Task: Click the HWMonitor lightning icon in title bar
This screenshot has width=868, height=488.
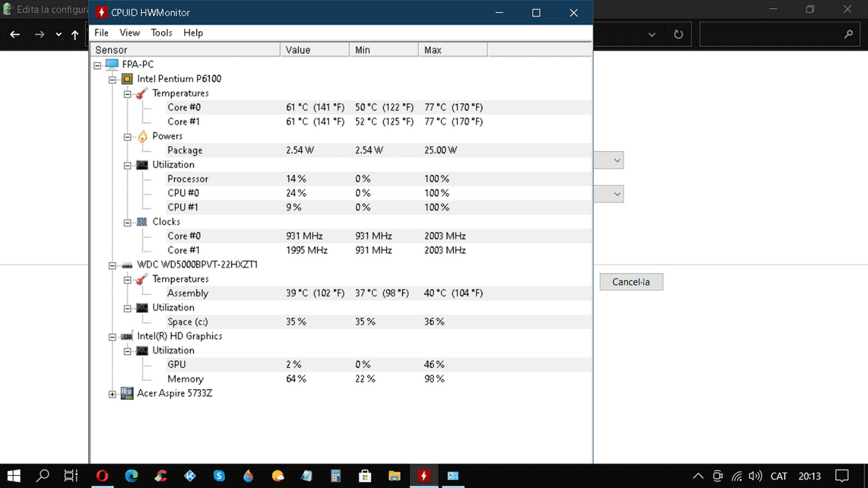Action: click(x=102, y=13)
